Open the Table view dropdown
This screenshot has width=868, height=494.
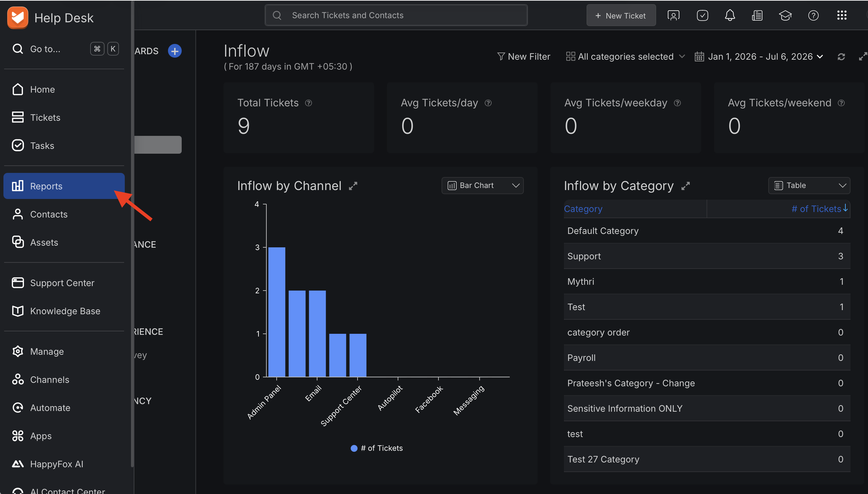click(809, 186)
